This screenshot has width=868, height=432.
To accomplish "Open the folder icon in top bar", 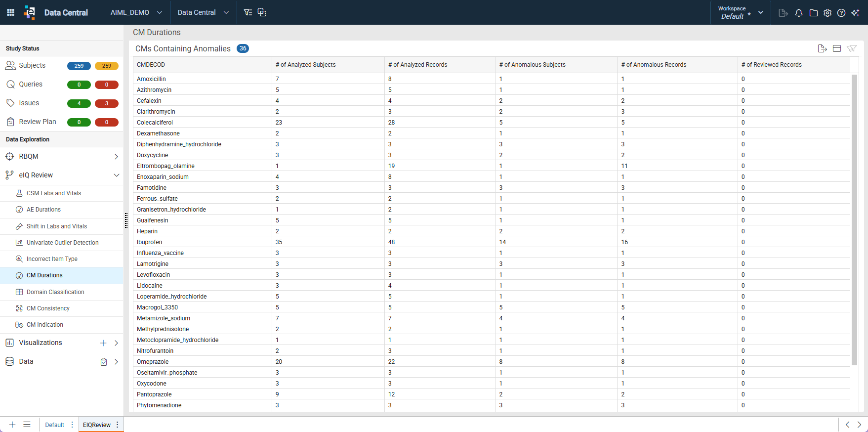I will coord(814,13).
